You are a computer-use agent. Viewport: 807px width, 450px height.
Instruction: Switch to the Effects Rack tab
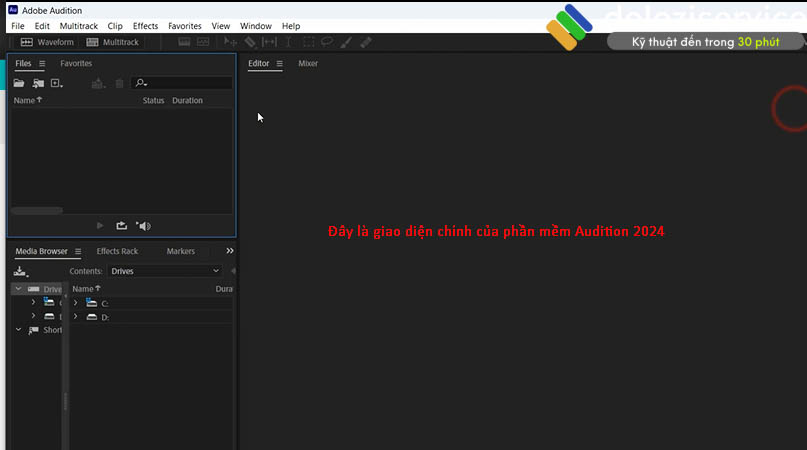117,251
